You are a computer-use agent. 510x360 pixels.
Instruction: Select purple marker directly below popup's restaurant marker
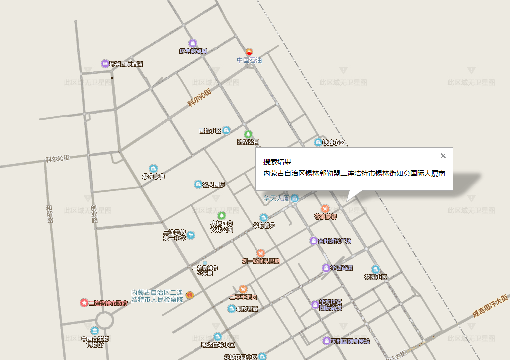click(313, 240)
